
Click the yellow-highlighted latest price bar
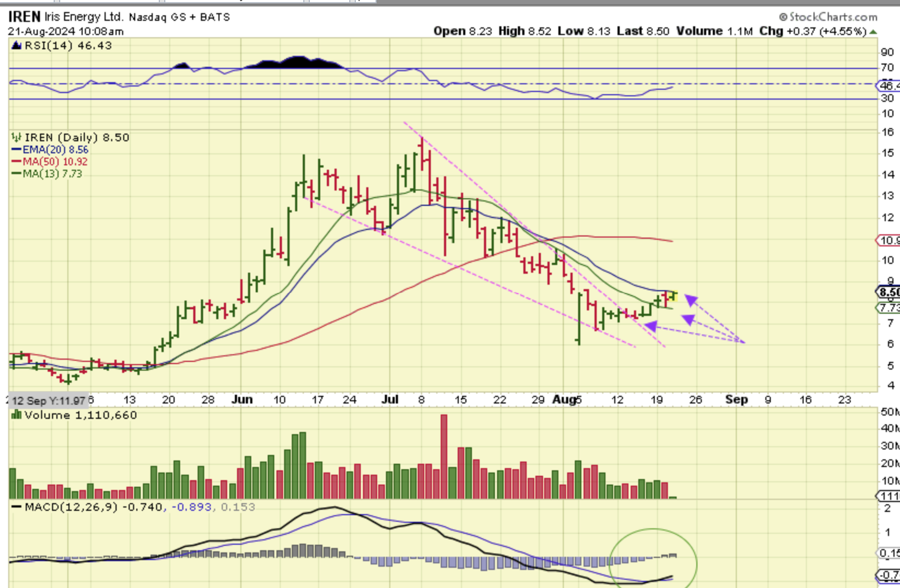coord(673,296)
